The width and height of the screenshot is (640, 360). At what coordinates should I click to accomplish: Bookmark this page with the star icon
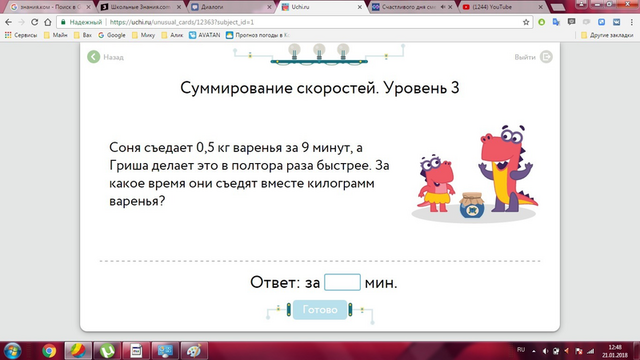point(526,22)
